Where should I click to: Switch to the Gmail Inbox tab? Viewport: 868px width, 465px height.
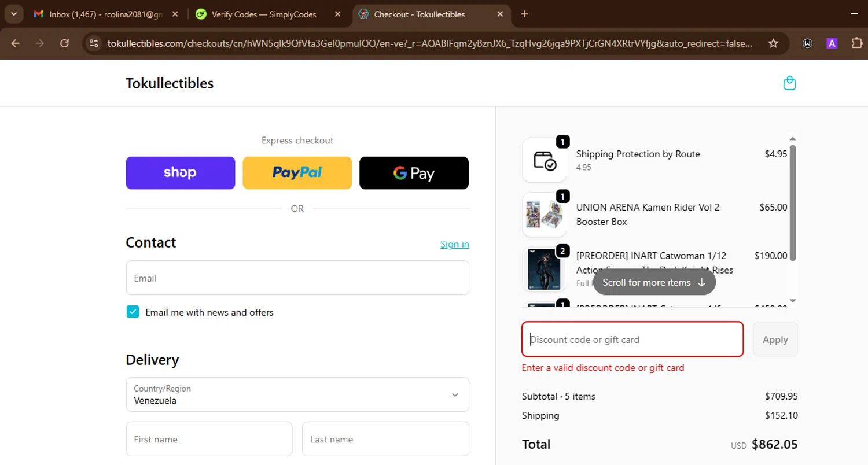(106, 14)
